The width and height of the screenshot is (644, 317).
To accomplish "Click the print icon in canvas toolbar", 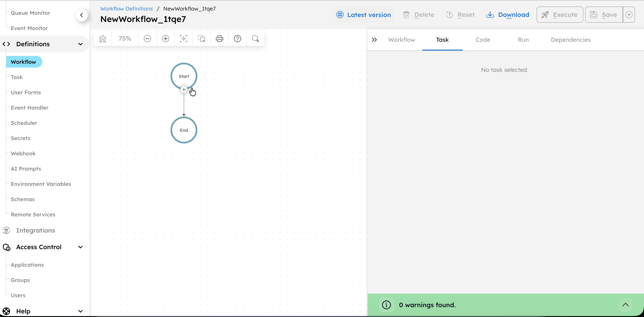I will pos(220,39).
